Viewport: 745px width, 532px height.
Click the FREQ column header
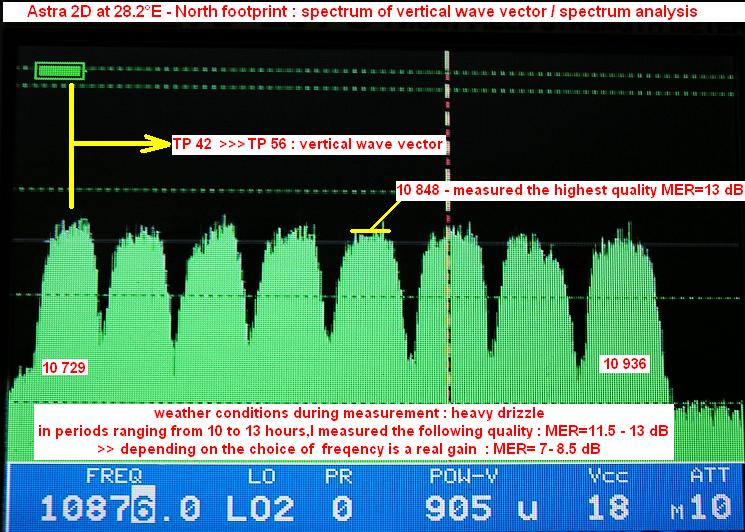point(114,475)
